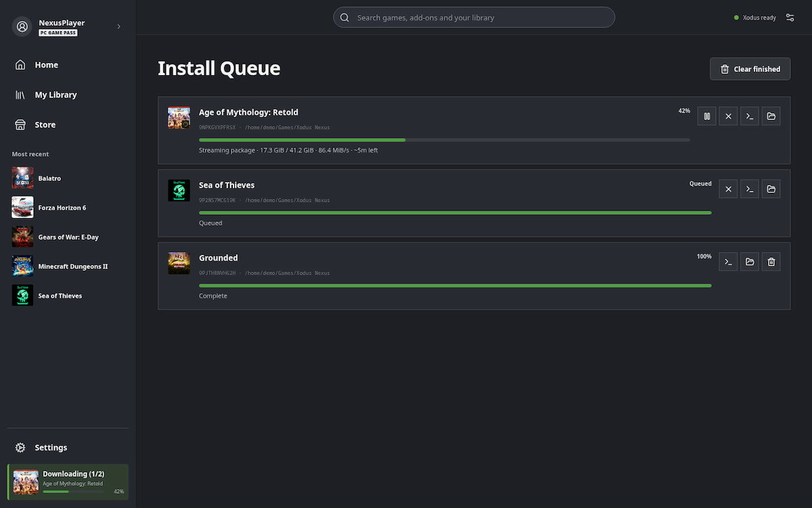Viewport: 812px width, 508px height.
Task: Click the Xodus ready status indicator
Action: point(755,18)
